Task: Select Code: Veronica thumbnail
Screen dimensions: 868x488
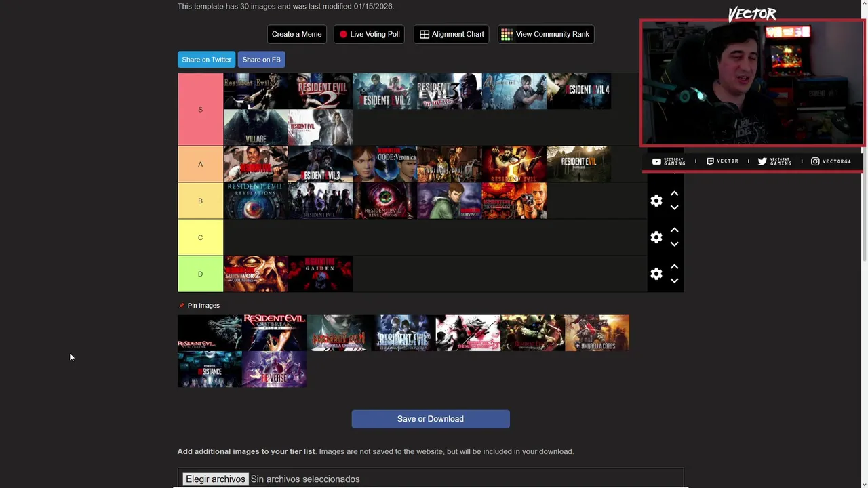Action: pos(384,164)
